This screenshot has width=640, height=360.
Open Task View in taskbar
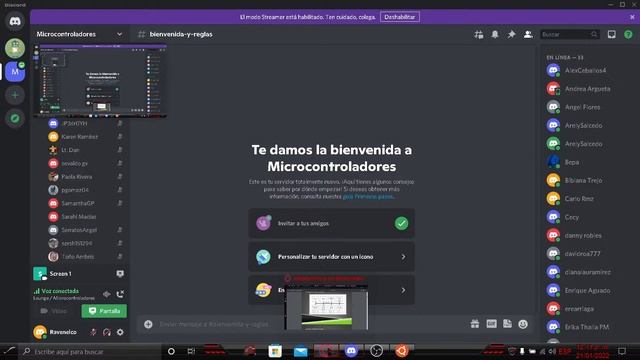coord(191,351)
